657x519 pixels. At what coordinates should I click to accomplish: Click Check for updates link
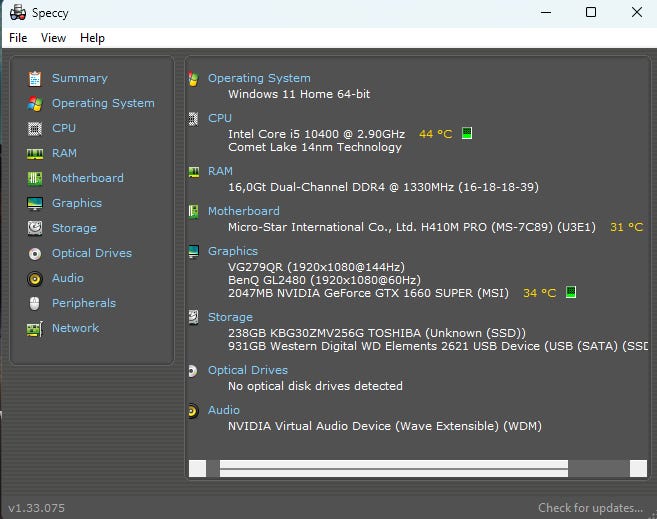[x=590, y=508]
